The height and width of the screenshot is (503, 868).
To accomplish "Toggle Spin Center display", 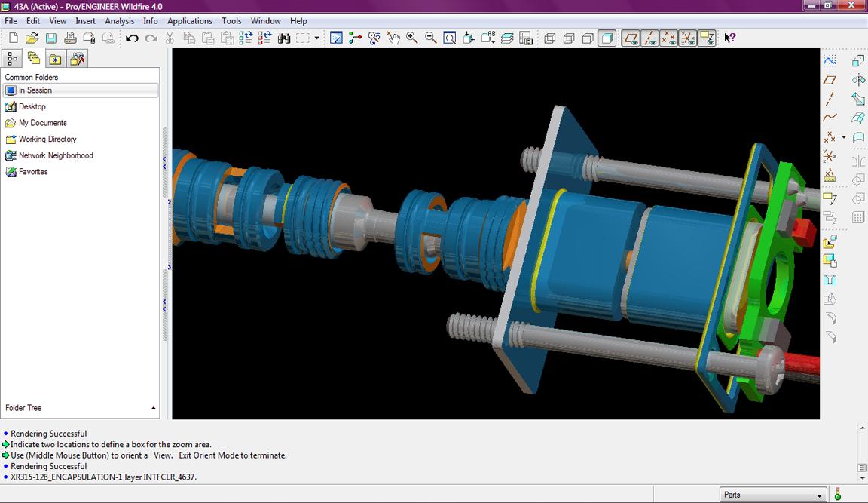I will (x=355, y=38).
